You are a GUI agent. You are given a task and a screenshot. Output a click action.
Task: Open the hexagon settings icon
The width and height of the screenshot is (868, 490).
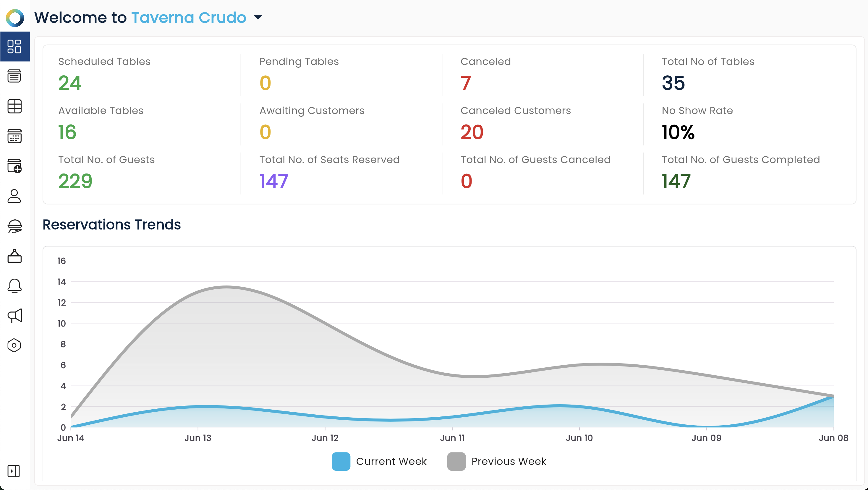tap(14, 345)
